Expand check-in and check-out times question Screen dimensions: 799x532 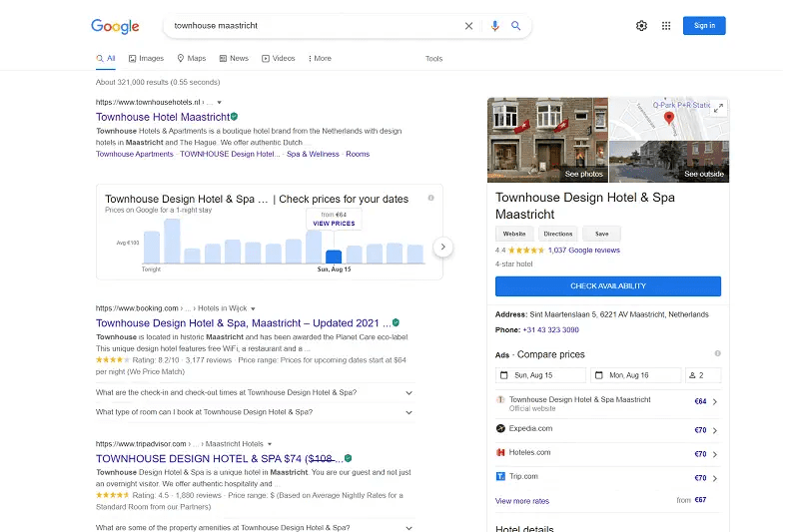(408, 392)
